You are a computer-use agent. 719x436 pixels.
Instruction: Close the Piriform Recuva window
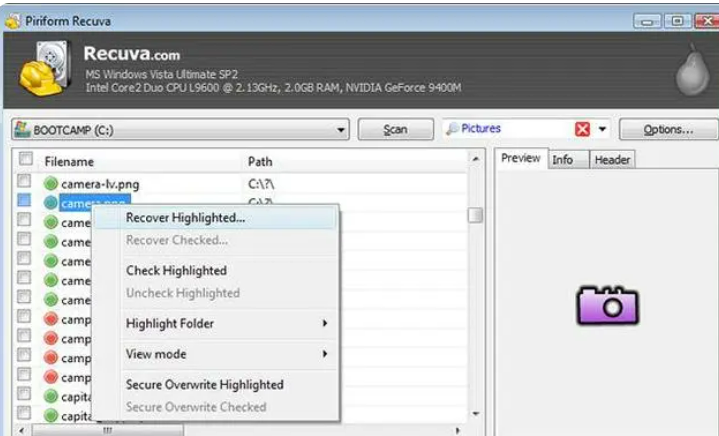tap(707, 21)
